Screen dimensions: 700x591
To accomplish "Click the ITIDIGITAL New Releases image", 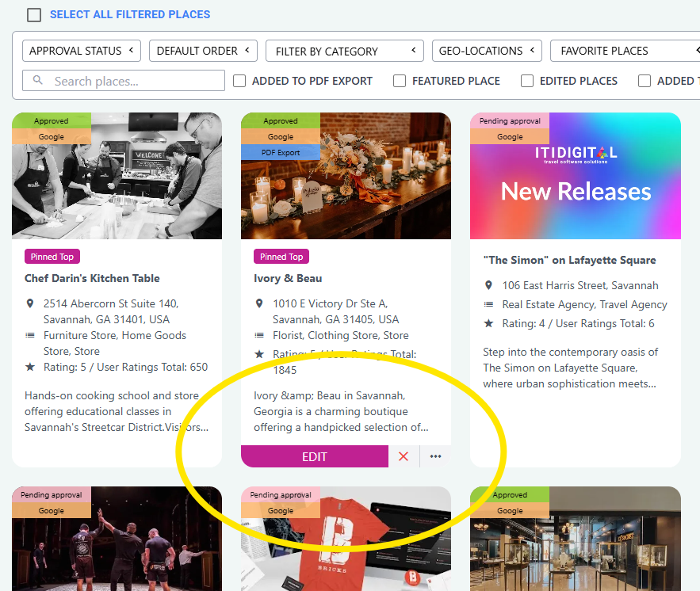I will (x=576, y=176).
